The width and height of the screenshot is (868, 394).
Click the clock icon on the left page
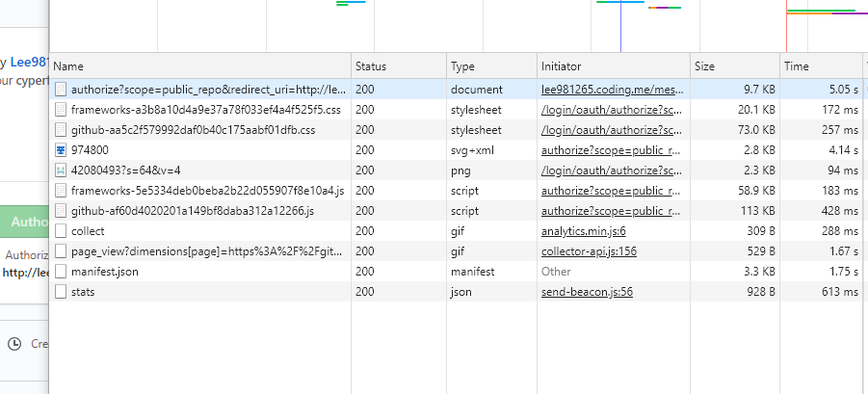pos(14,343)
